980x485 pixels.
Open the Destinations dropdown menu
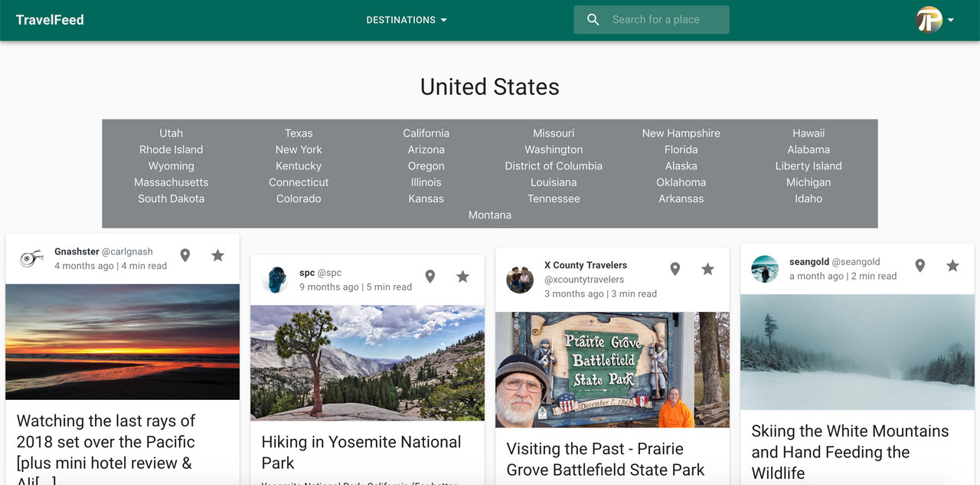pos(407,20)
